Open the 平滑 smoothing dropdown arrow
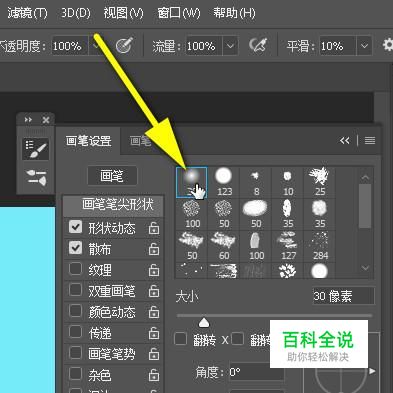 tap(364, 46)
